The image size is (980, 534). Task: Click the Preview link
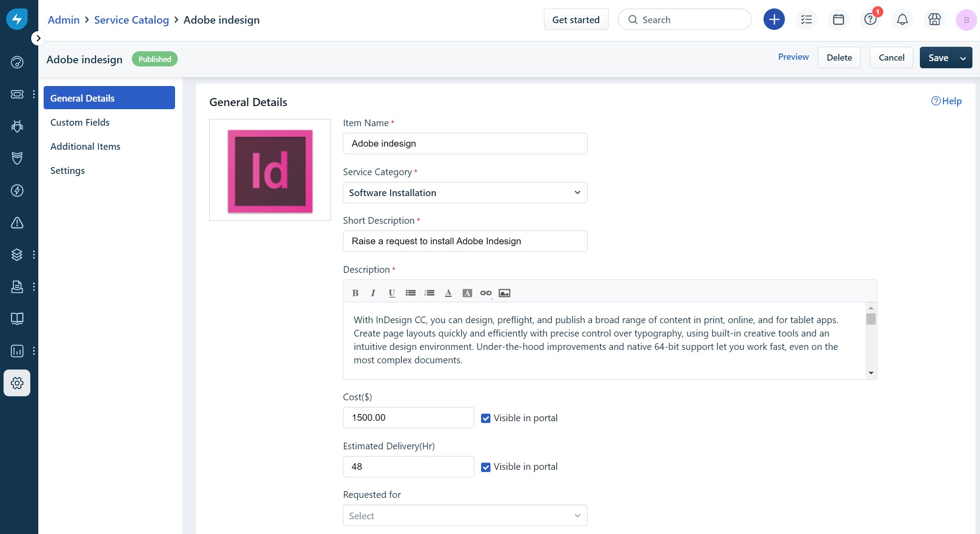pos(793,57)
